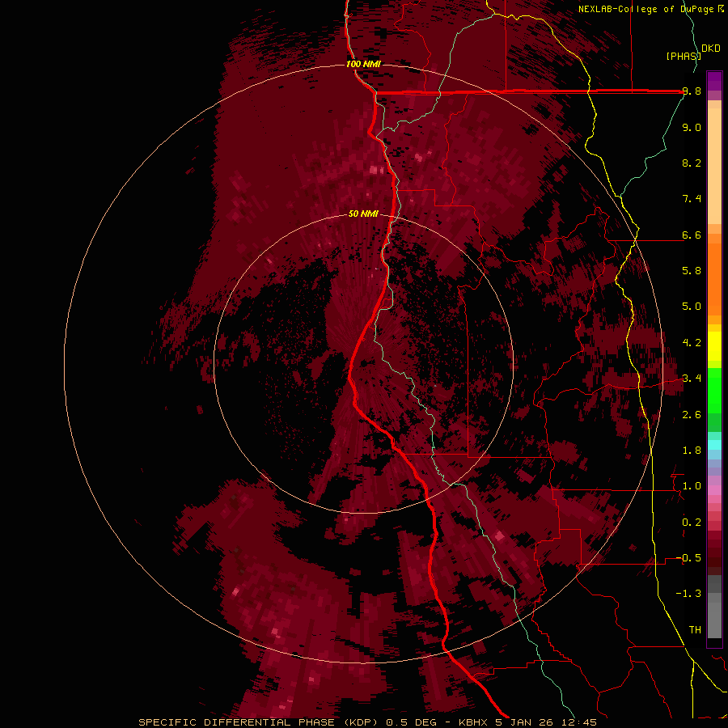The image size is (728, 728).
Task: Click the 8.2 value on the color scale
Action: [x=692, y=163]
